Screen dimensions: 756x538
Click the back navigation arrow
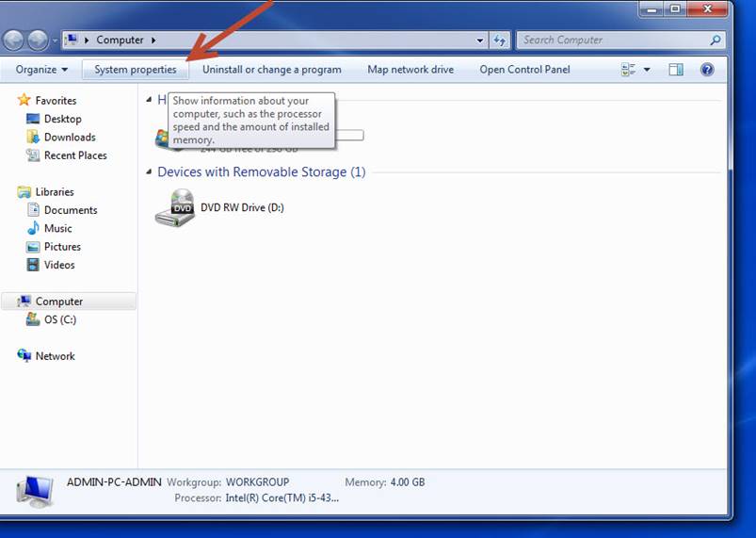pos(14,41)
